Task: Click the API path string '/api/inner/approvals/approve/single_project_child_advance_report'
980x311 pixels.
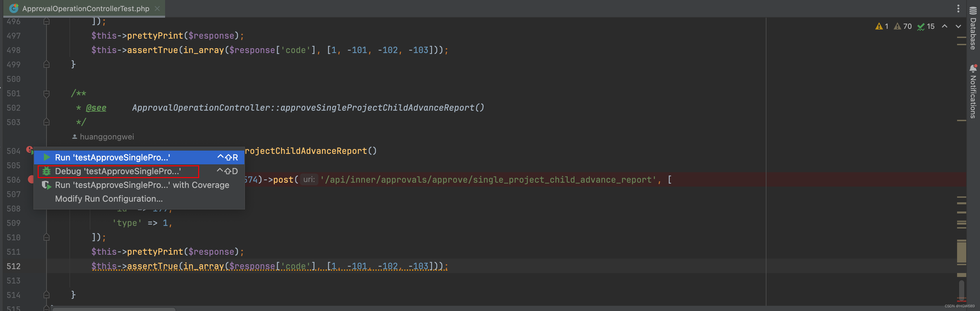Action: point(488,180)
